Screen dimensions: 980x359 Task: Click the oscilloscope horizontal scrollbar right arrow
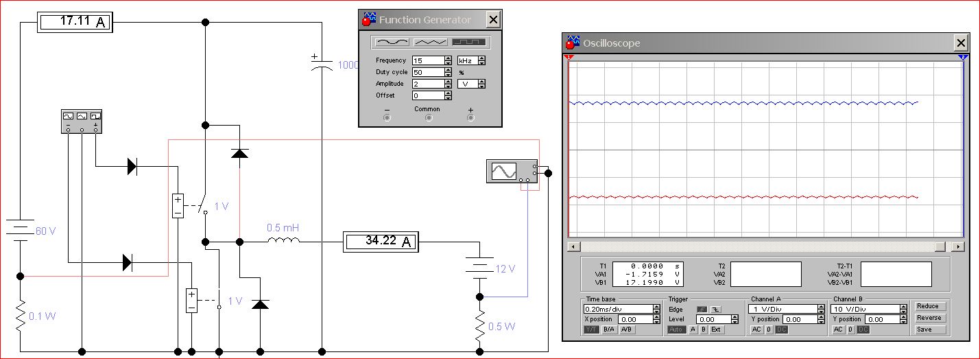958,246
